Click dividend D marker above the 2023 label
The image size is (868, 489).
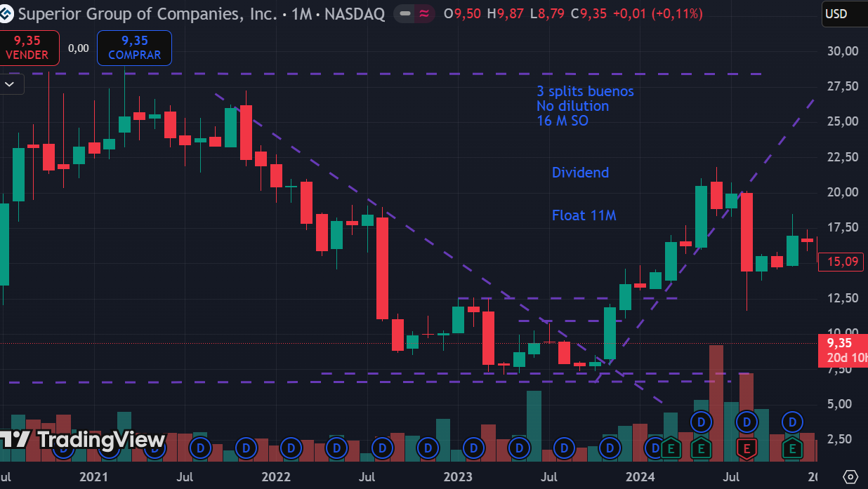tap(474, 447)
